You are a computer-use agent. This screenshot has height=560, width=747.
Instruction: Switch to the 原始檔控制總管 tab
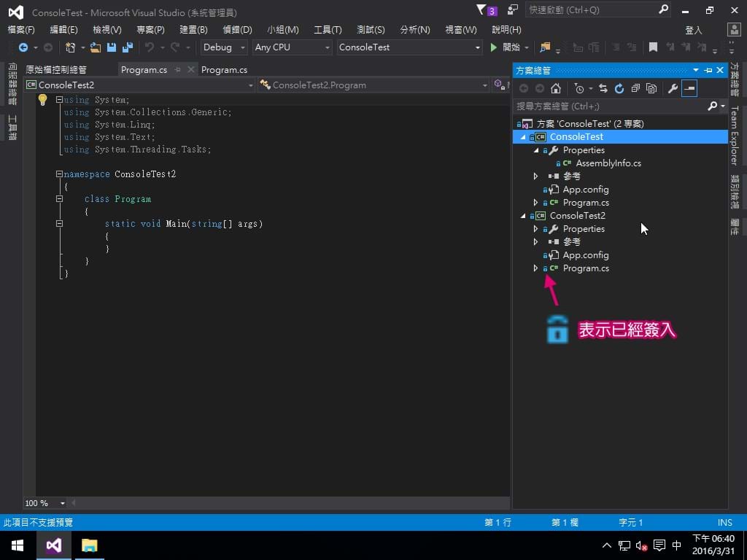[x=56, y=69]
